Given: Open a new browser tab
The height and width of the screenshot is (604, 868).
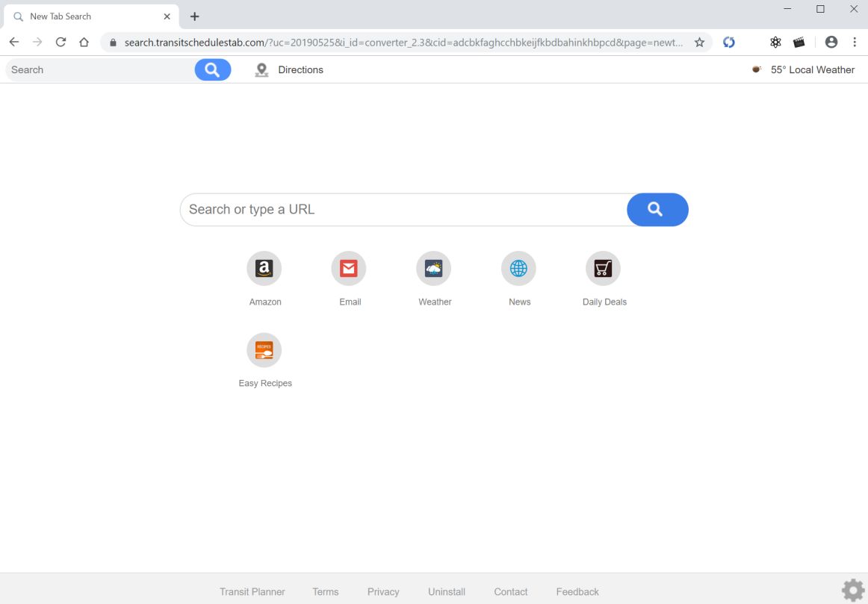Looking at the screenshot, I should click(x=194, y=16).
